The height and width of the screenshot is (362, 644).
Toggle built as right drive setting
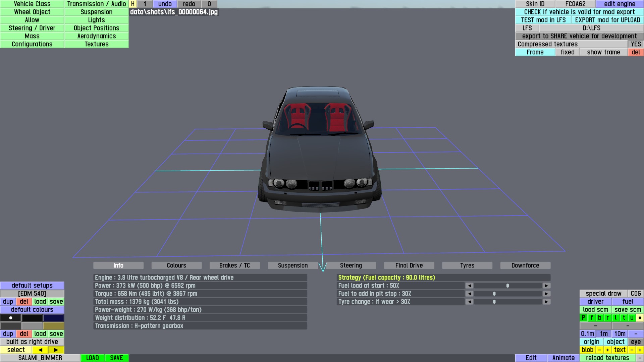(32, 342)
